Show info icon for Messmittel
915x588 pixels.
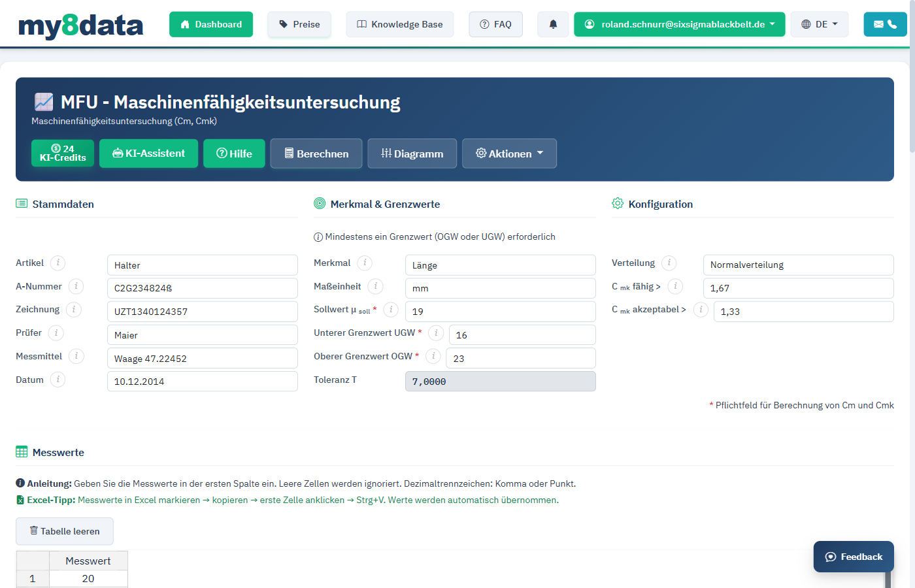76,356
